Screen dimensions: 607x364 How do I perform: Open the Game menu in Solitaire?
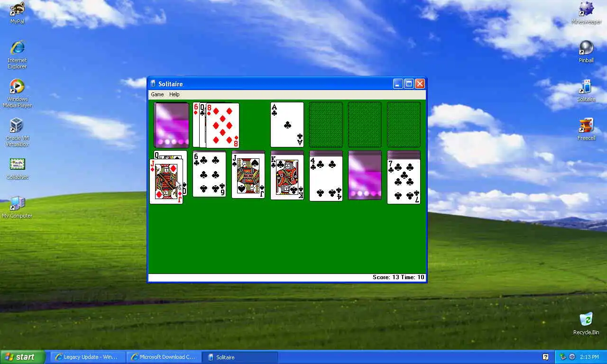tap(157, 94)
